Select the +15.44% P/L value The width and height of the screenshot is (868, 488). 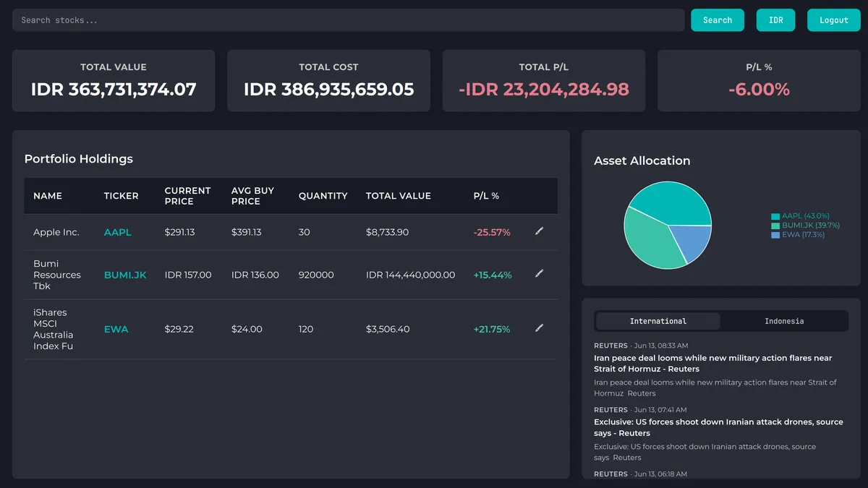(493, 275)
